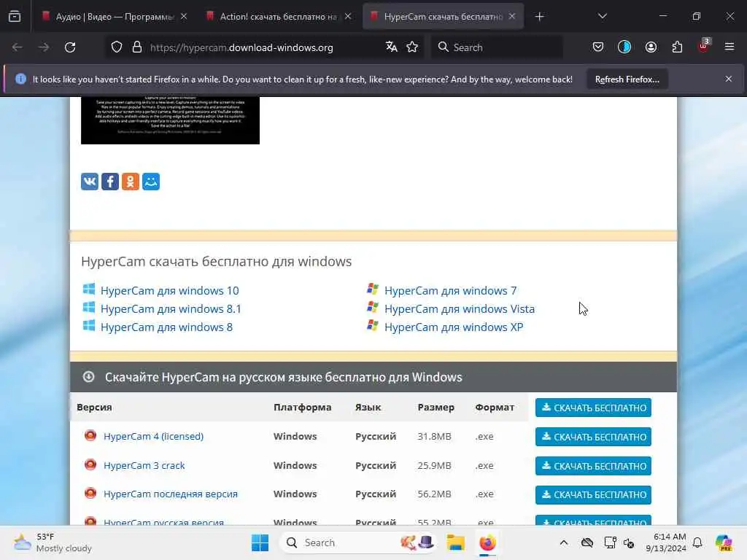This screenshot has height=560, width=747.
Task: Show site security lock info
Action: click(137, 47)
